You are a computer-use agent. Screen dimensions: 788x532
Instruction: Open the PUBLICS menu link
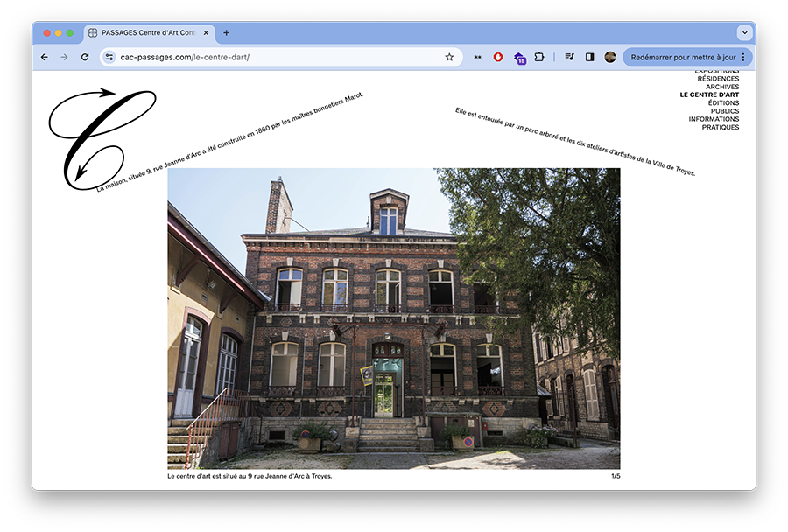725,111
